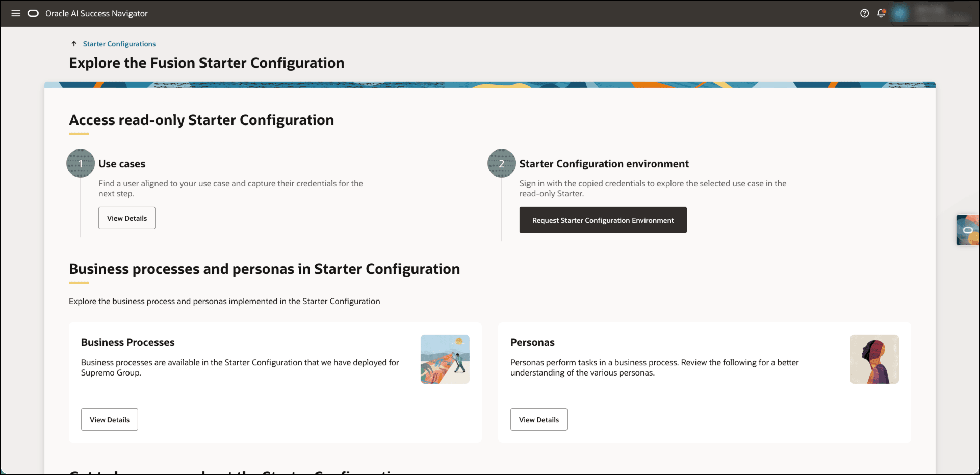The image size is (980, 475).
Task: Click Request Starter Configuration Environment button
Action: (603, 220)
